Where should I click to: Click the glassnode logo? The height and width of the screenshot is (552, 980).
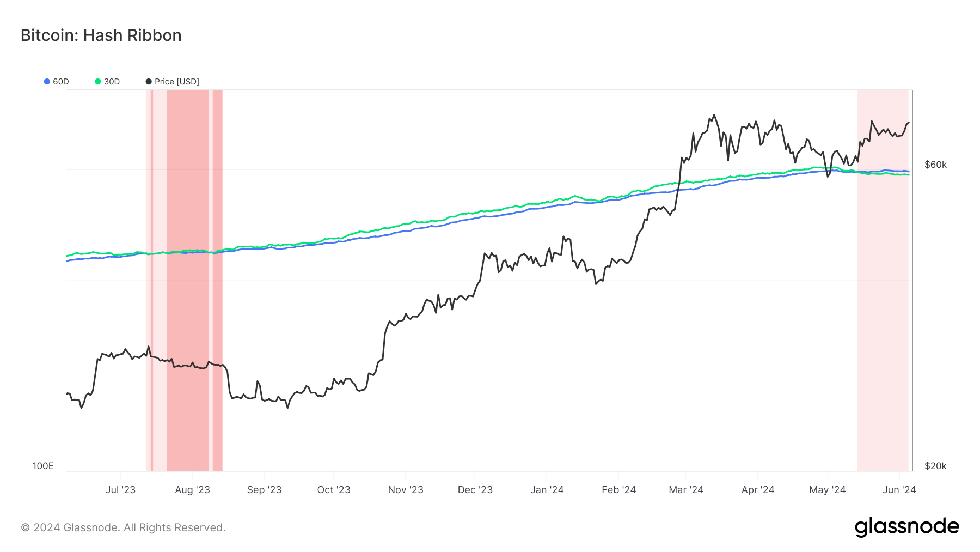906,527
